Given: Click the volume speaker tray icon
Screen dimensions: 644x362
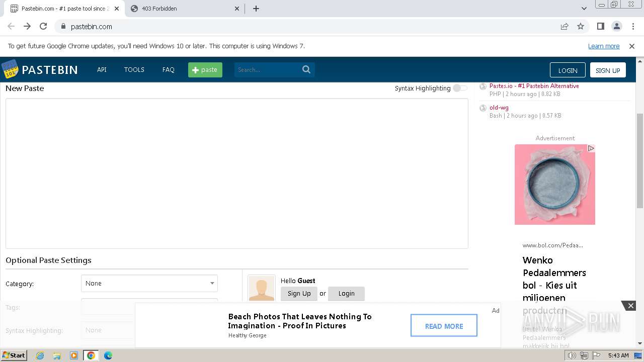Looking at the screenshot, I should pos(572,355).
